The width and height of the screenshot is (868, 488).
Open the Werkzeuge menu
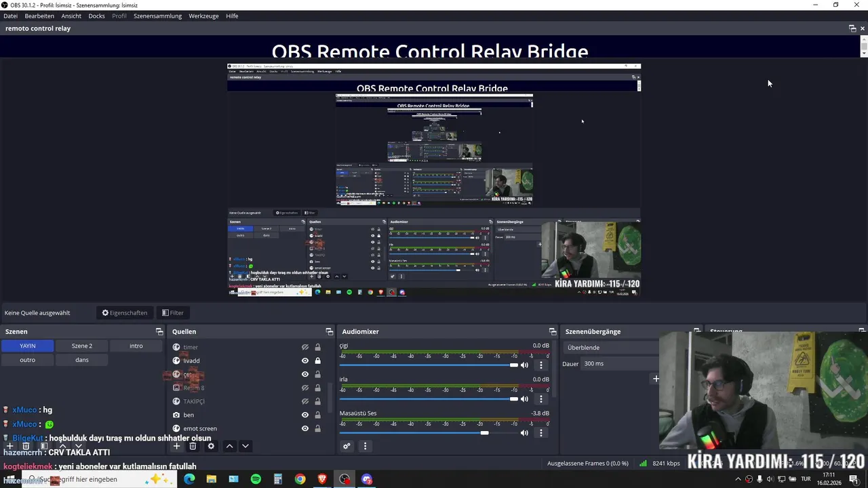pyautogui.click(x=203, y=16)
